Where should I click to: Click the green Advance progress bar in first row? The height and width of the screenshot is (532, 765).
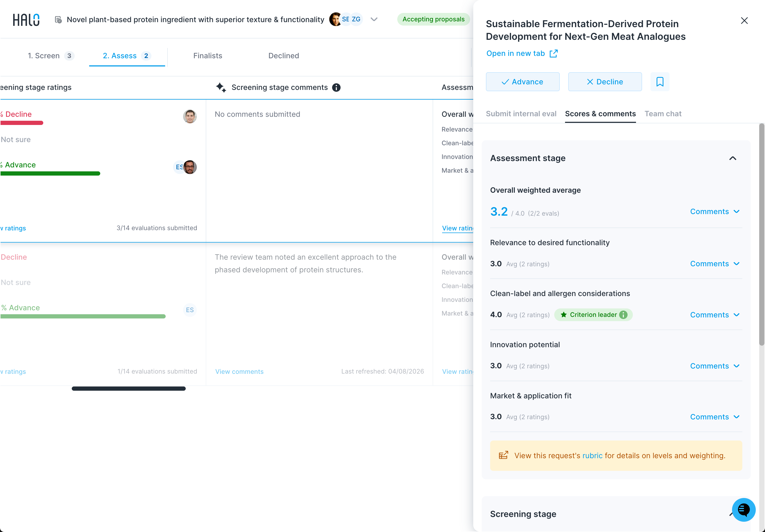click(x=50, y=173)
